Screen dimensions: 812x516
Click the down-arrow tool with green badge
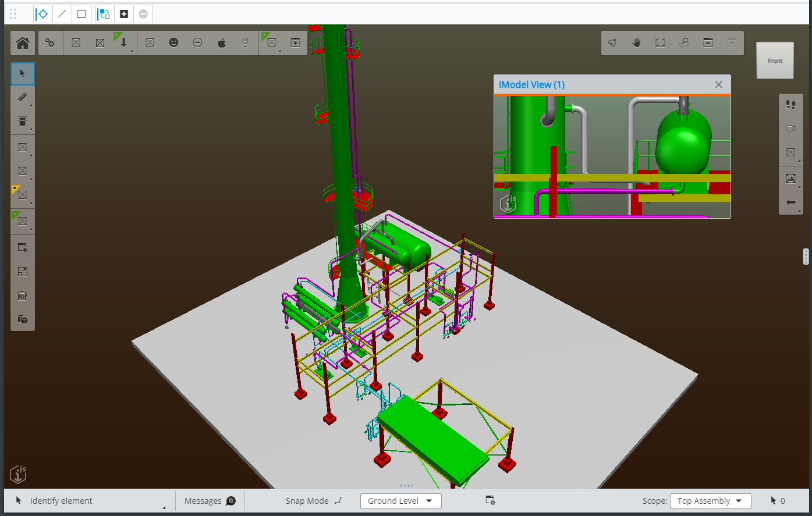(123, 43)
